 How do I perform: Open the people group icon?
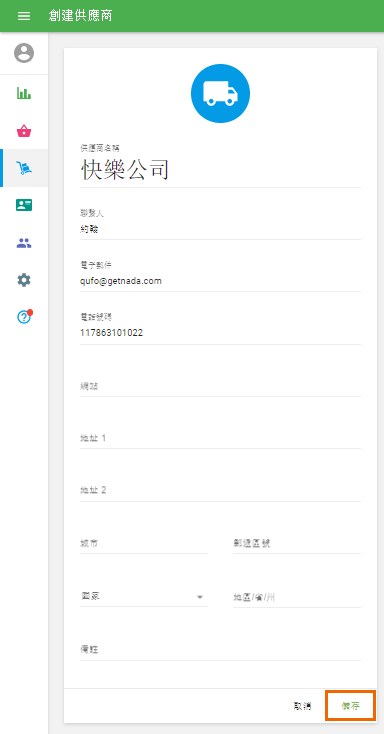point(24,243)
